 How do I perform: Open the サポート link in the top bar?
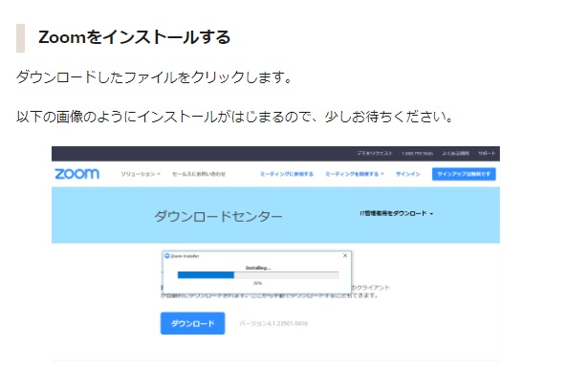487,153
